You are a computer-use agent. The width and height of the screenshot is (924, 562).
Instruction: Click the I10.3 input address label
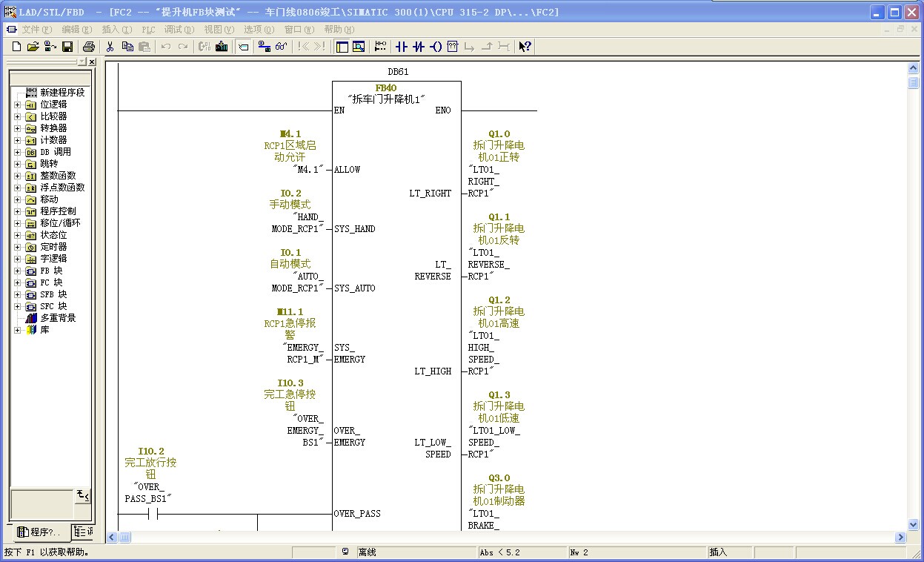click(x=290, y=383)
